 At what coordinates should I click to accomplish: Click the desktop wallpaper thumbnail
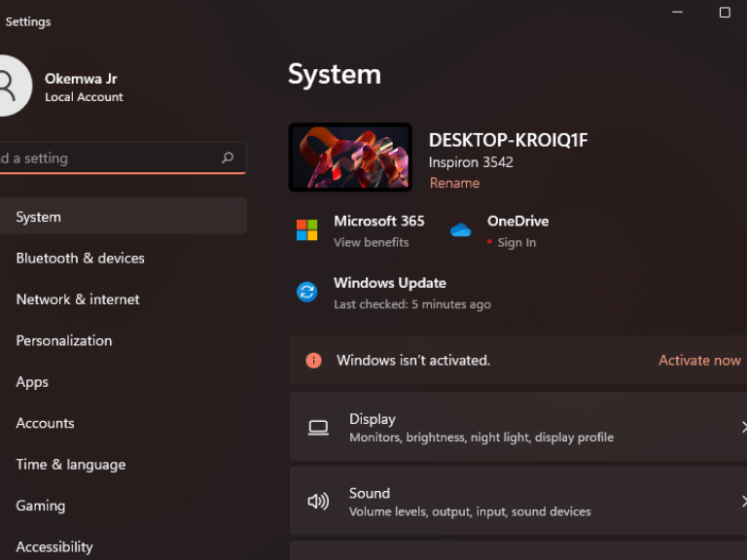coord(350,157)
